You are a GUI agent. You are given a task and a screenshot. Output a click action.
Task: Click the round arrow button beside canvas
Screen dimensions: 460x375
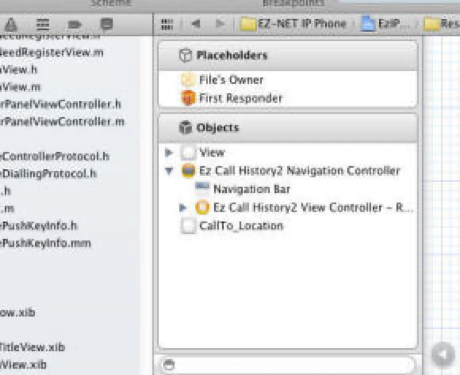(x=443, y=355)
